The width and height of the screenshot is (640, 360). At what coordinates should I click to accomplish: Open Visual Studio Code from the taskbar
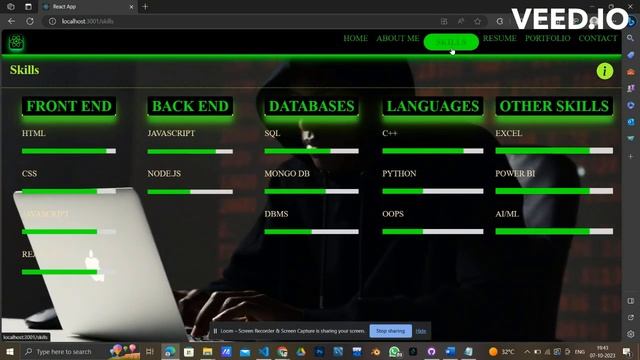[x=264, y=351]
